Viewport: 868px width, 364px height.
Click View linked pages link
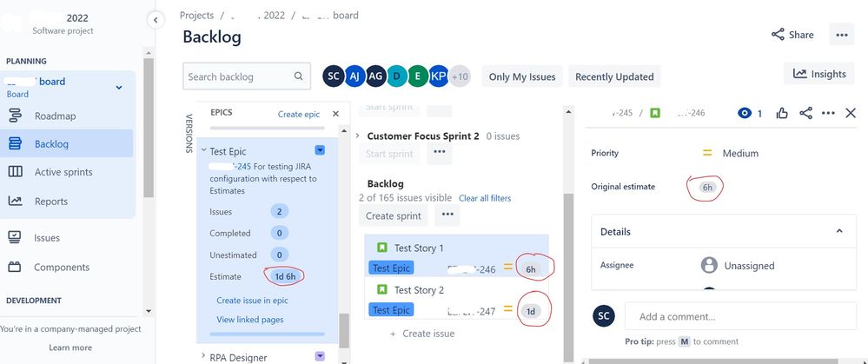[x=249, y=319]
